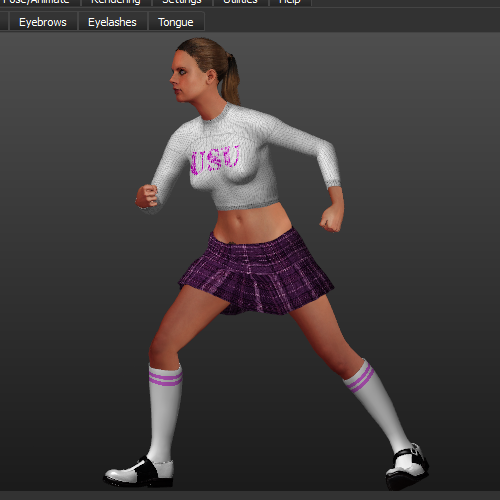Image resolution: width=500 pixels, height=500 pixels.
Task: Switch to the Eyebrows tab
Action: pos(43,22)
